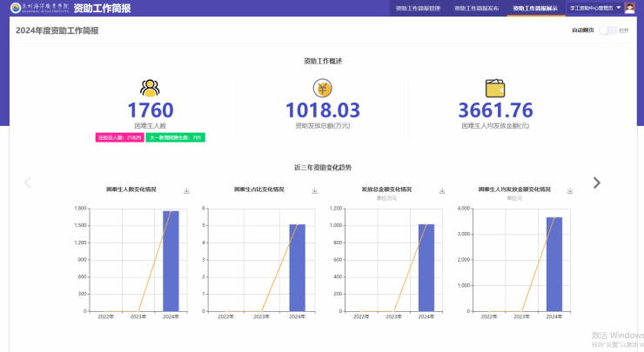The height and width of the screenshot is (352, 644).
Task: Click the pink 在校总人数 tag
Action: [x=119, y=137]
